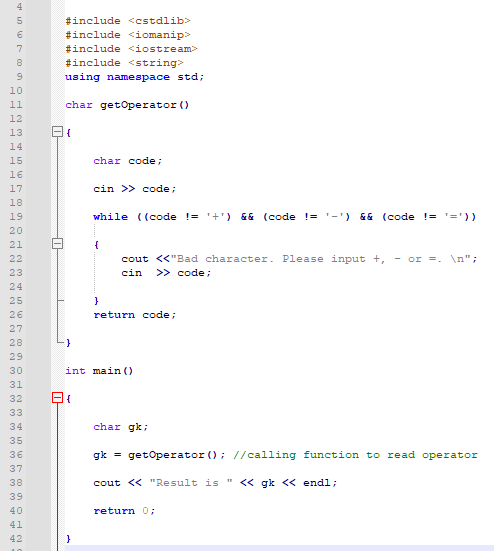The height and width of the screenshot is (551, 494).
Task: Click 'return 0;' statement
Action: tap(124, 511)
